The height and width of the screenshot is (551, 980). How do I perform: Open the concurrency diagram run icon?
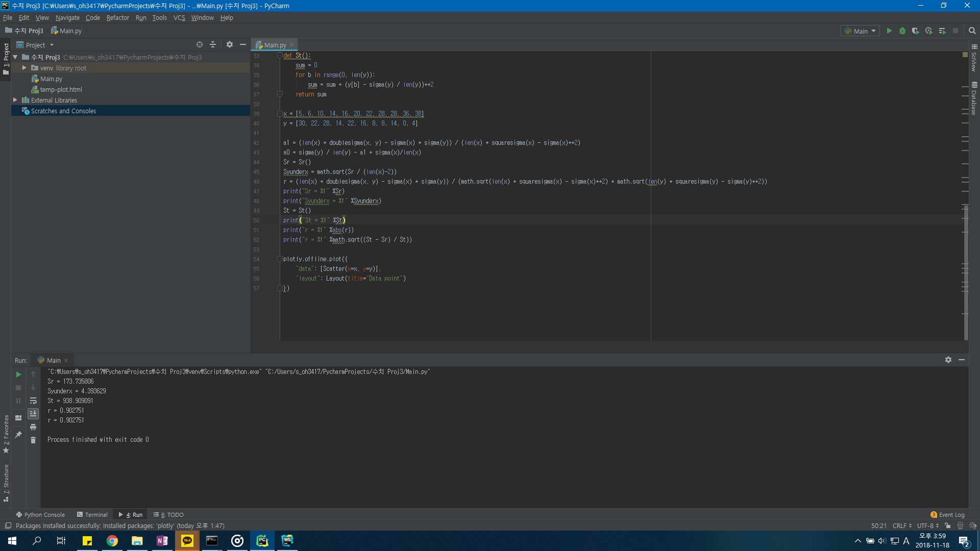click(x=942, y=31)
